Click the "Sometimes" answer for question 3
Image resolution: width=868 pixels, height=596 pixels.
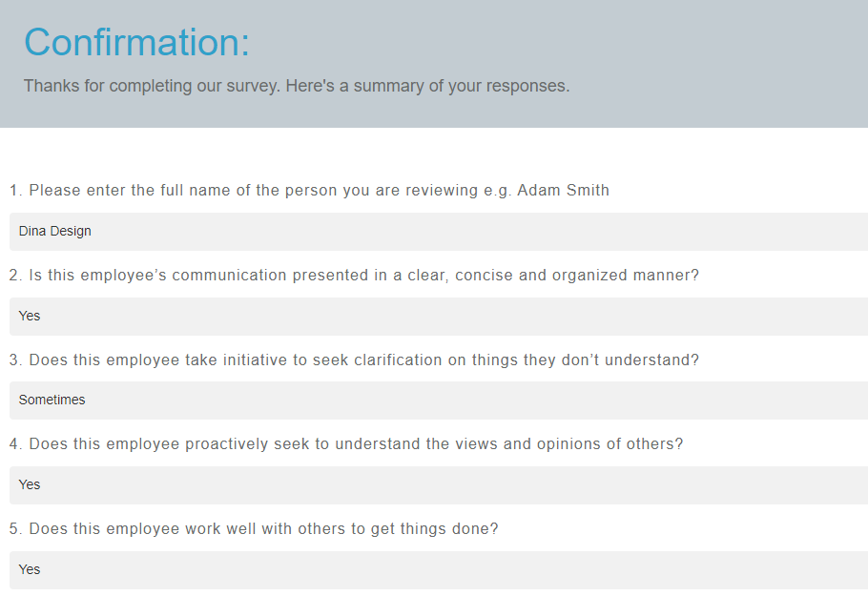click(434, 401)
